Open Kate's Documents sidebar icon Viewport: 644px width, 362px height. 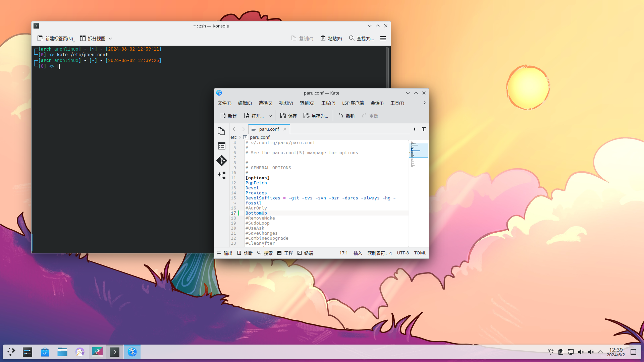[x=221, y=131]
